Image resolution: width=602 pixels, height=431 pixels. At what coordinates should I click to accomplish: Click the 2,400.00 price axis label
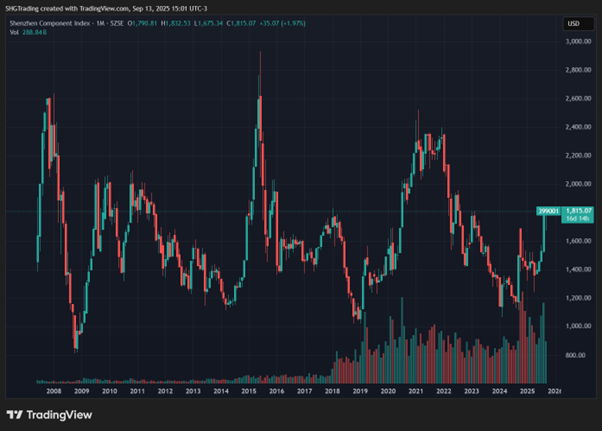pos(578,127)
